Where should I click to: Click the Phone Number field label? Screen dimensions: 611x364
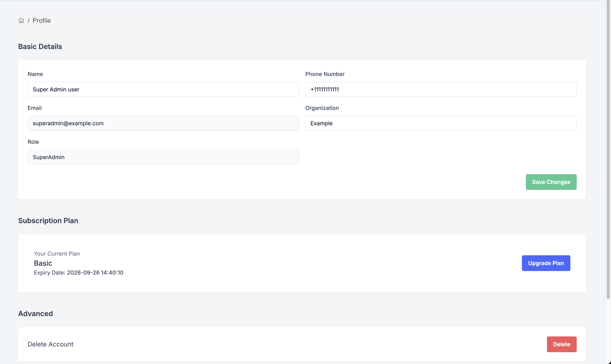pyautogui.click(x=325, y=74)
